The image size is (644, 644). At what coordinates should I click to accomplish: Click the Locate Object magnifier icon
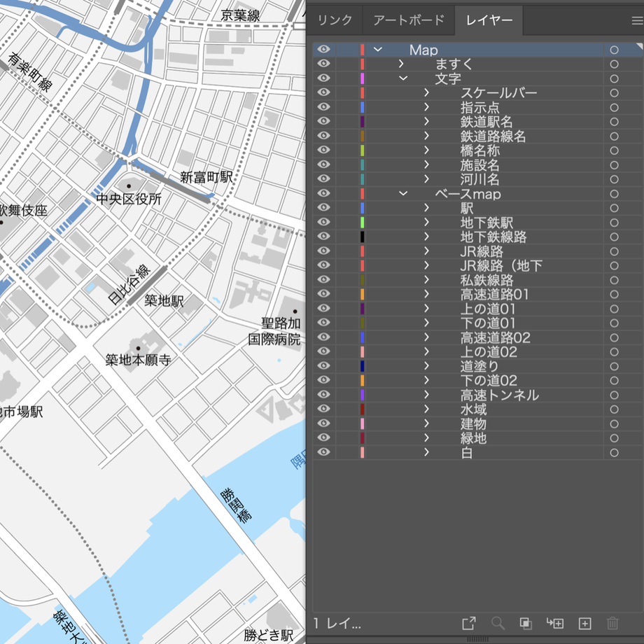[498, 623]
